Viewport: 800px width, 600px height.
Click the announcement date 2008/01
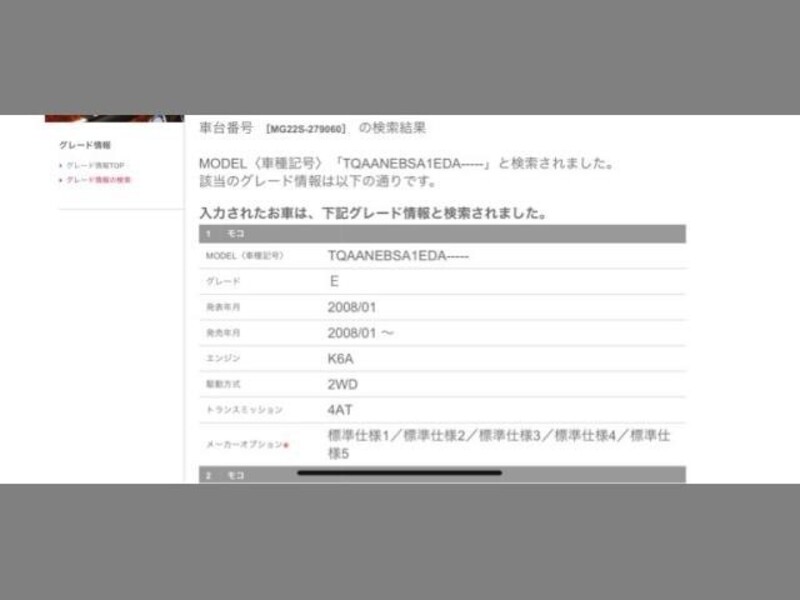point(352,307)
